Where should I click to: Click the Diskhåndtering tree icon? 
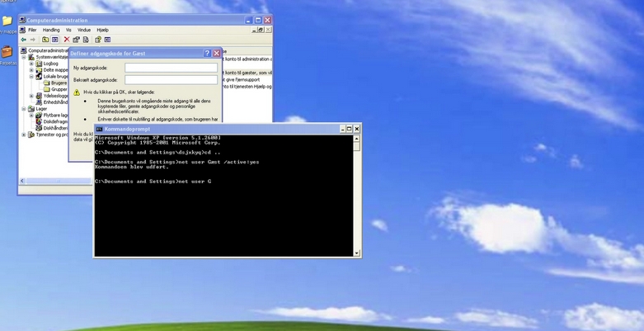[x=39, y=128]
